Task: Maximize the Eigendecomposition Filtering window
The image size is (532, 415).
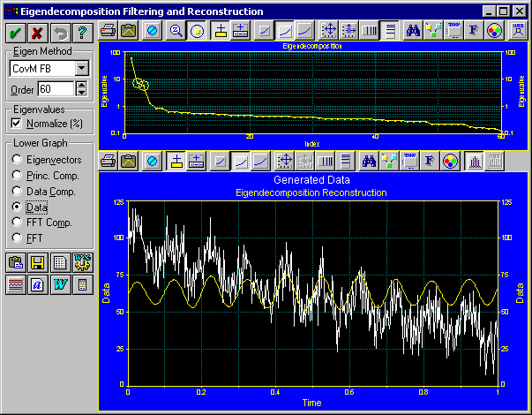Action: [503, 11]
